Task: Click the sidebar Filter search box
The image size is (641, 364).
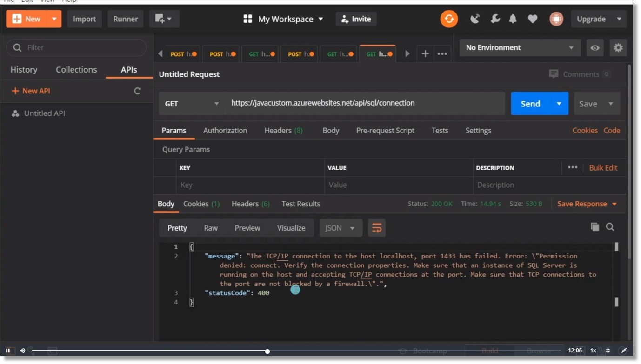Action: (76, 47)
